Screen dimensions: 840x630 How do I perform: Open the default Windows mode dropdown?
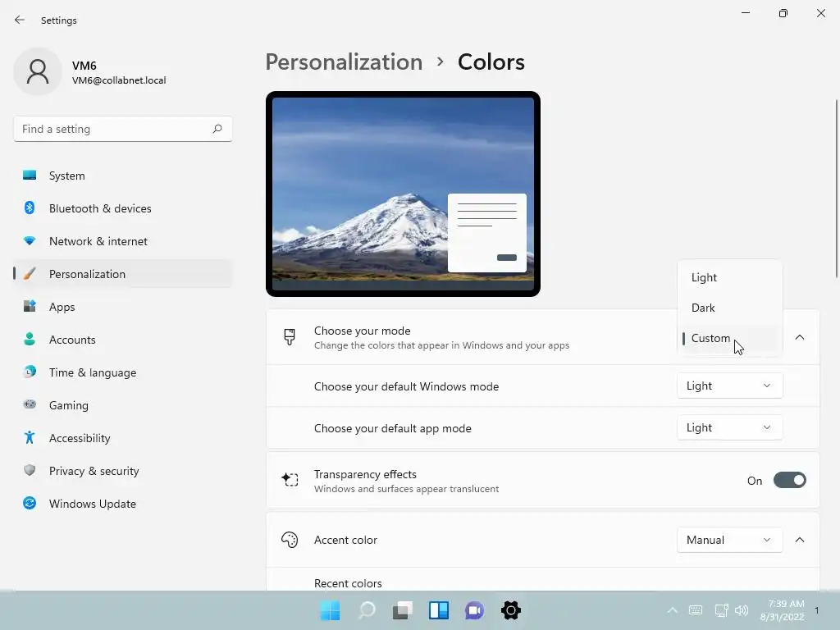coord(729,386)
